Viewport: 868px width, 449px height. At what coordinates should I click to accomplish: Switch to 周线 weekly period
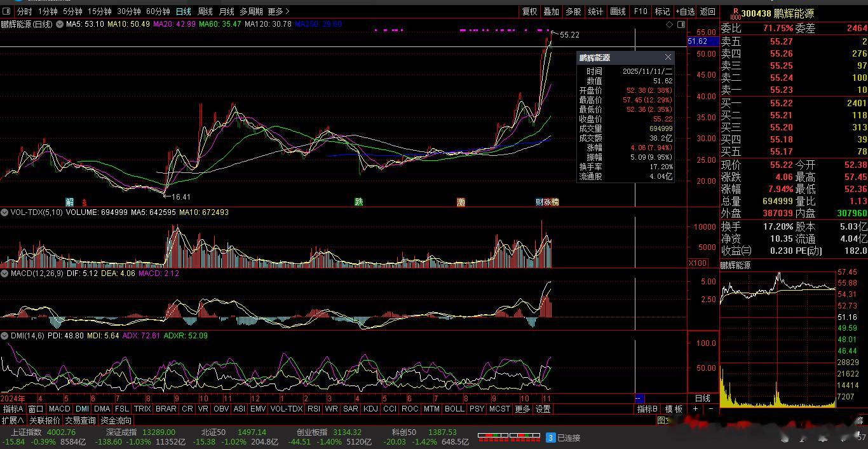205,11
